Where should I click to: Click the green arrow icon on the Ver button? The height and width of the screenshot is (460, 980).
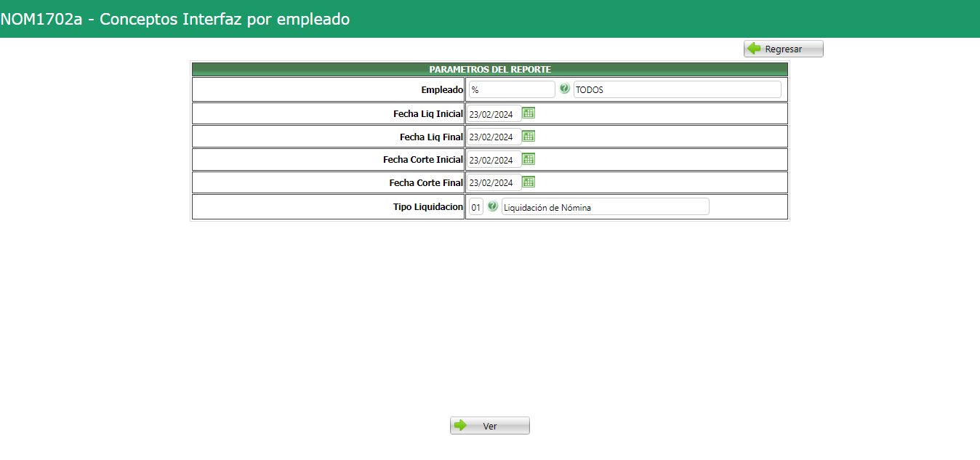[460, 425]
